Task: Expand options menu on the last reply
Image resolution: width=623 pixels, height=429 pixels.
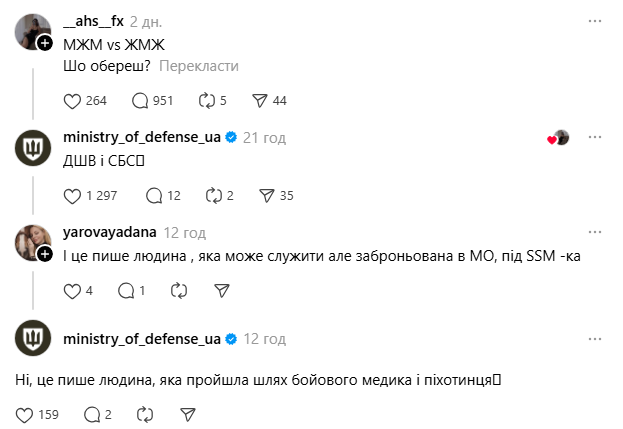Action: 596,339
